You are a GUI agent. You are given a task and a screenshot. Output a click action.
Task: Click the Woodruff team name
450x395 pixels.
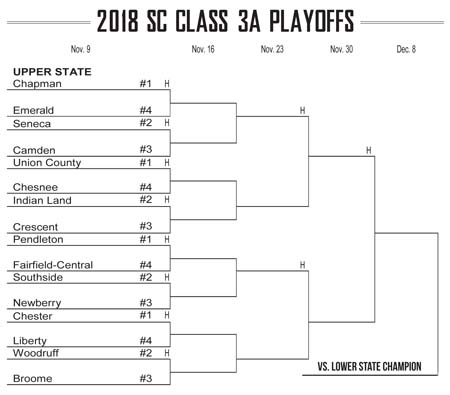point(36,353)
